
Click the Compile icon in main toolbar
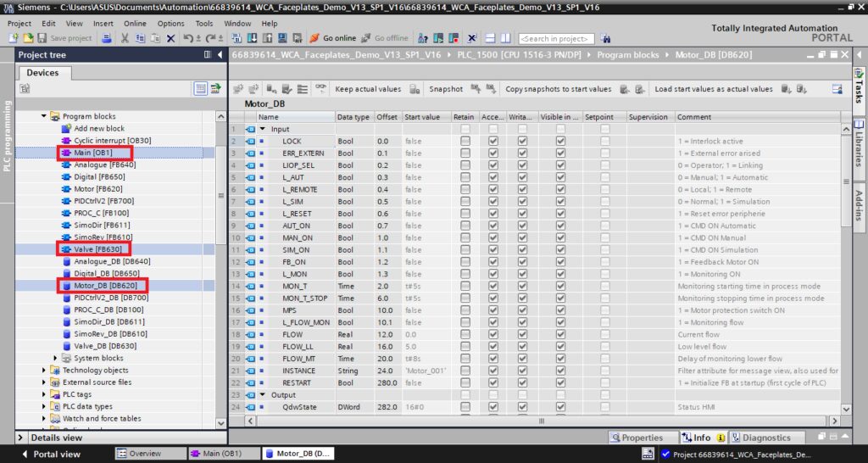tap(237, 38)
